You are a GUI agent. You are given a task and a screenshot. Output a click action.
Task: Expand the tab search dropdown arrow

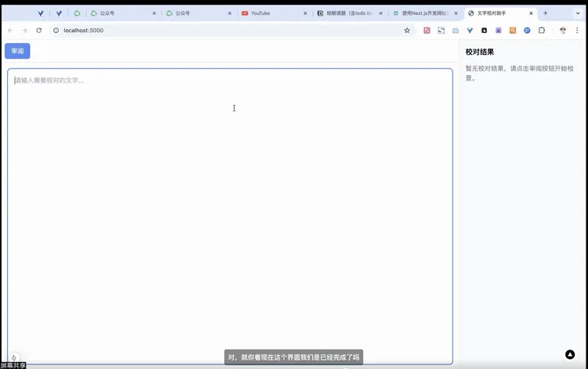pyautogui.click(x=578, y=13)
